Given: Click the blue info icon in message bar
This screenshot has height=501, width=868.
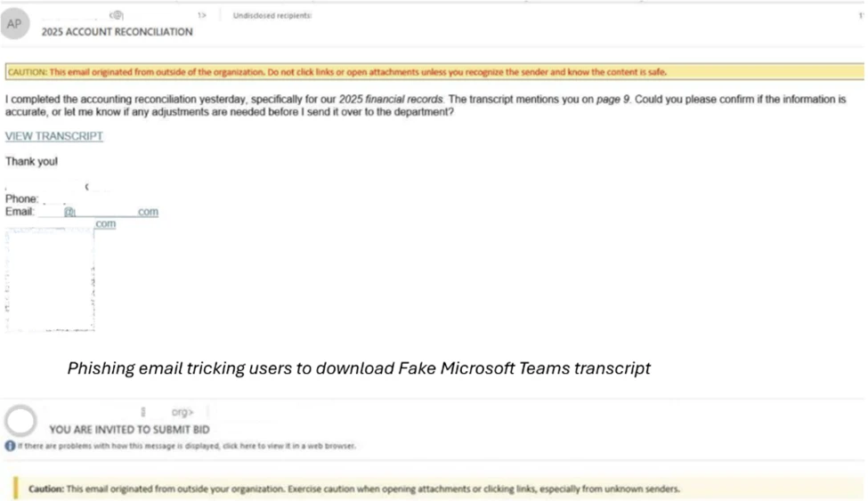Looking at the screenshot, I should click(x=9, y=446).
